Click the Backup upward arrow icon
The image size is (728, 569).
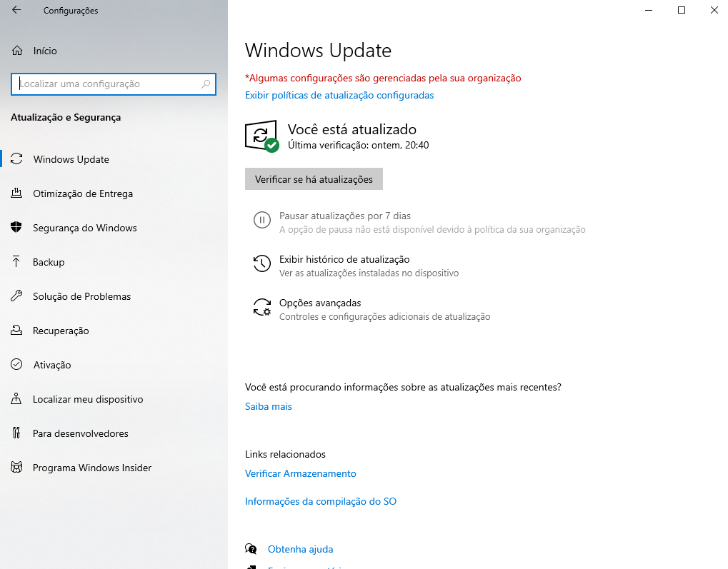click(x=16, y=262)
